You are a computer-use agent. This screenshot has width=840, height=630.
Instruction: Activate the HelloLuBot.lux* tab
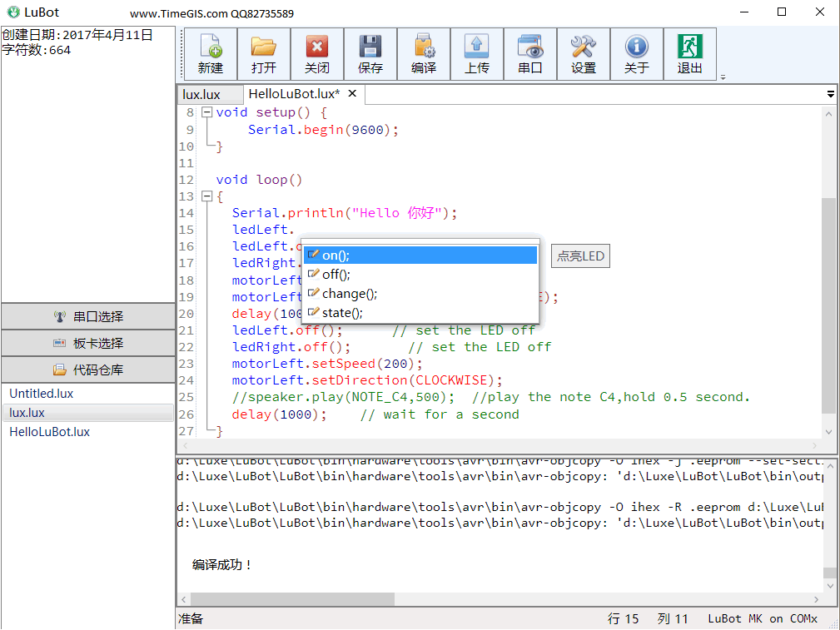coord(294,94)
